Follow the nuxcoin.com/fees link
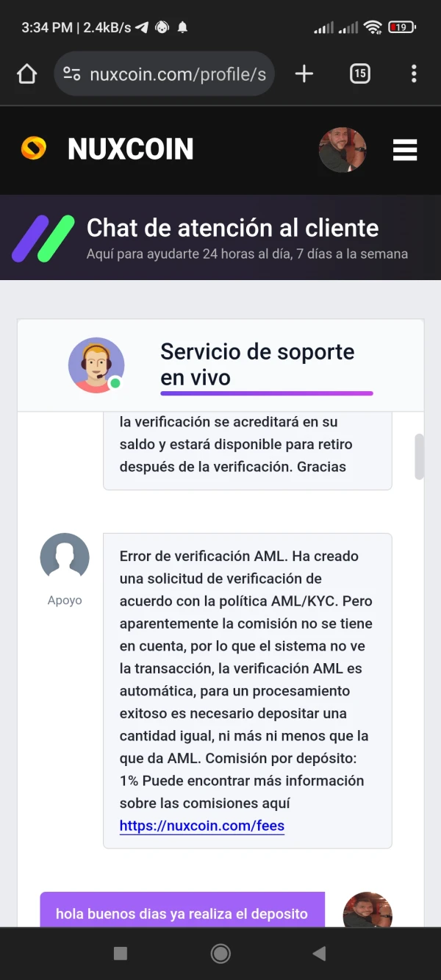Screen dimensions: 441x980 (x=201, y=826)
